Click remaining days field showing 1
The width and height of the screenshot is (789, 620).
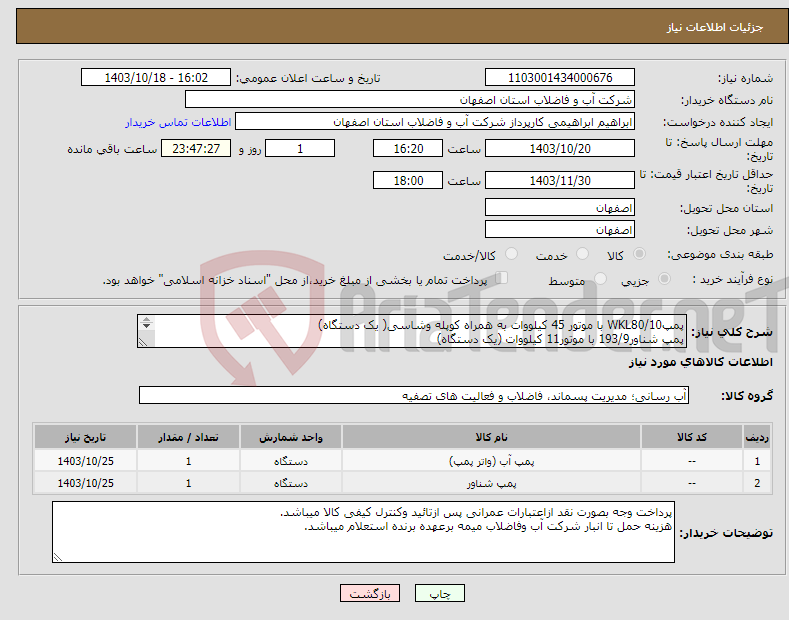coord(300,148)
